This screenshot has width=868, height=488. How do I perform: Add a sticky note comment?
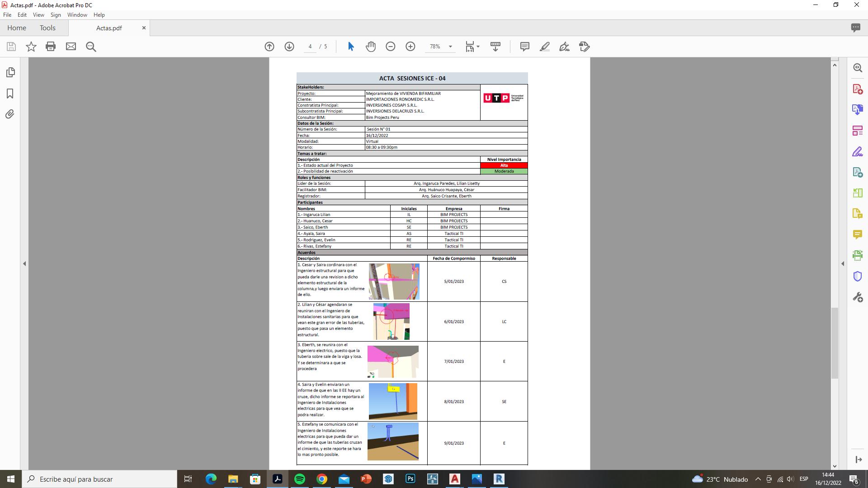pos(524,47)
